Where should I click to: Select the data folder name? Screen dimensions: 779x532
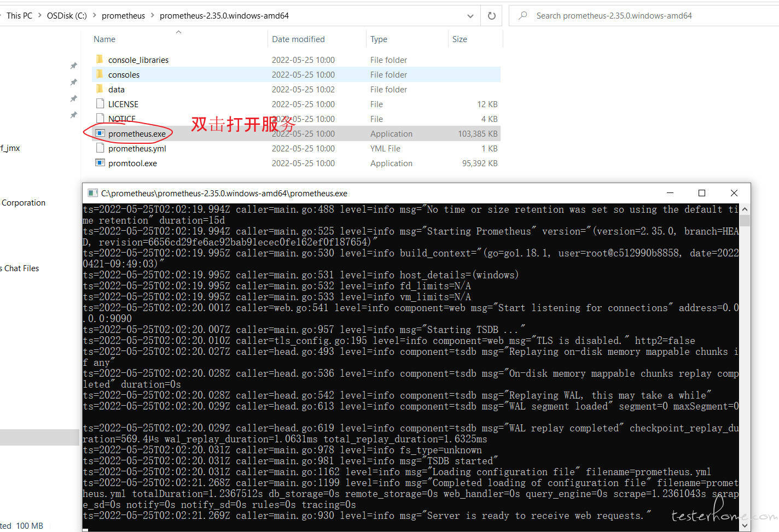[117, 89]
